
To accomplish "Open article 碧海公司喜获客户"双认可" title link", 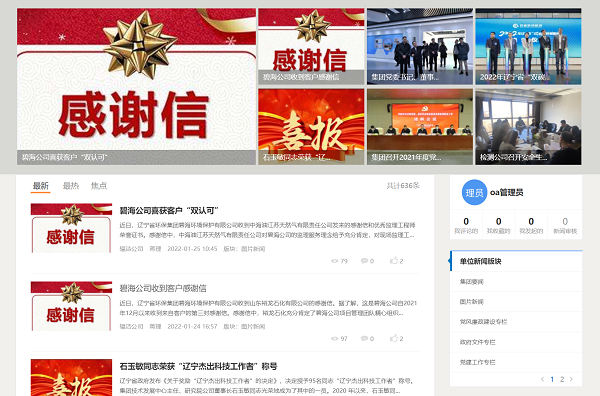I will (169, 210).
